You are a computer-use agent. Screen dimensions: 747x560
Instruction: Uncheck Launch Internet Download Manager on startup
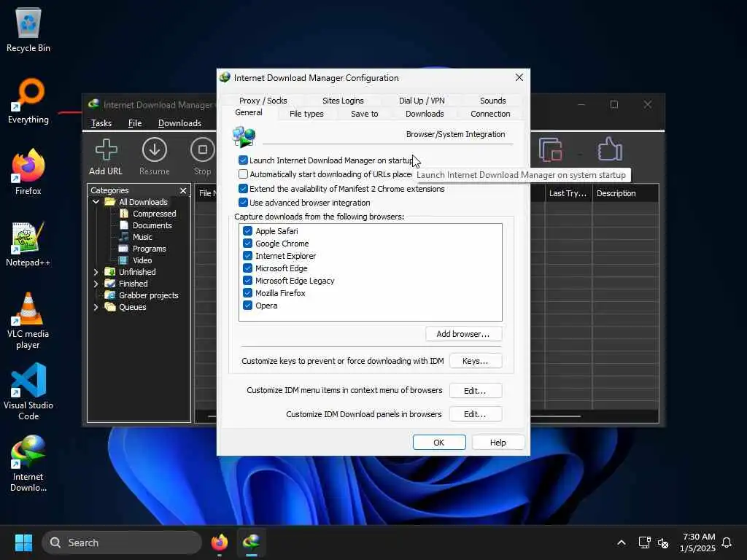pyautogui.click(x=243, y=160)
